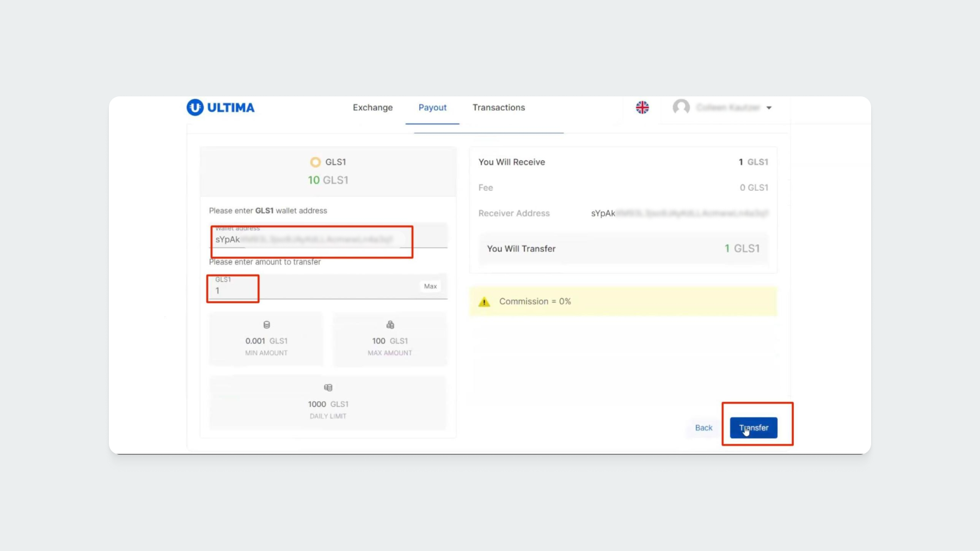Expand the user account dropdown arrow

pyautogui.click(x=769, y=108)
